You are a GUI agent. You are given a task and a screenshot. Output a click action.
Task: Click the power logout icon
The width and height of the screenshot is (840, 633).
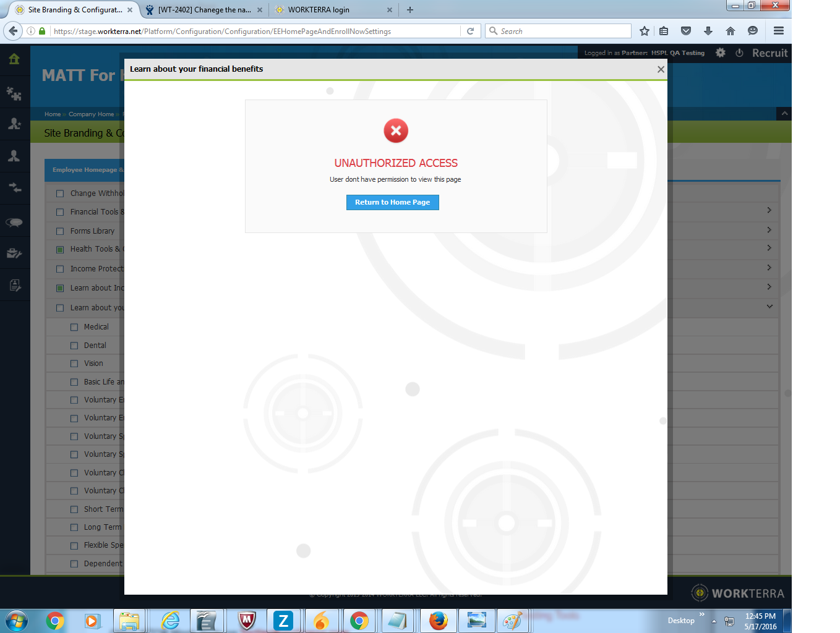point(739,53)
